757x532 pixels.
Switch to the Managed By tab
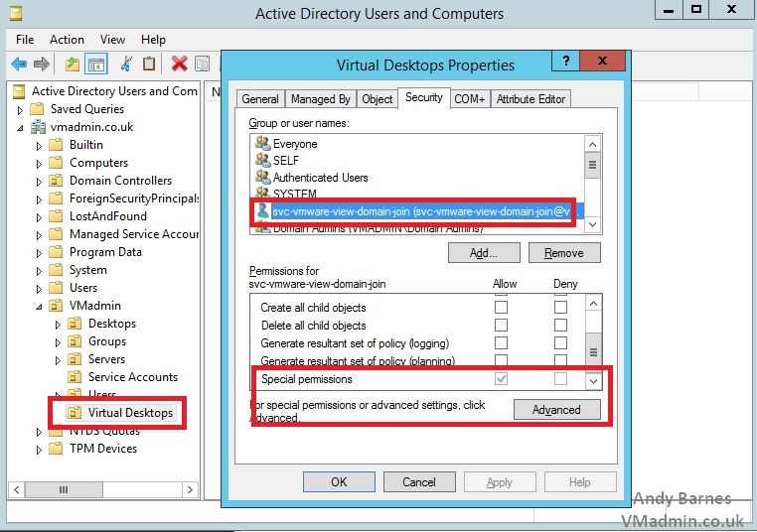point(321,99)
